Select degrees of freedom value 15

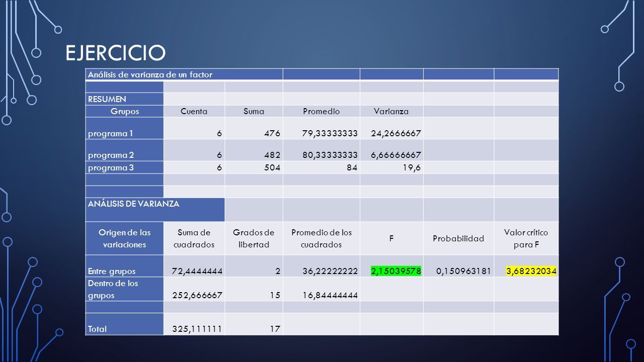(275, 295)
